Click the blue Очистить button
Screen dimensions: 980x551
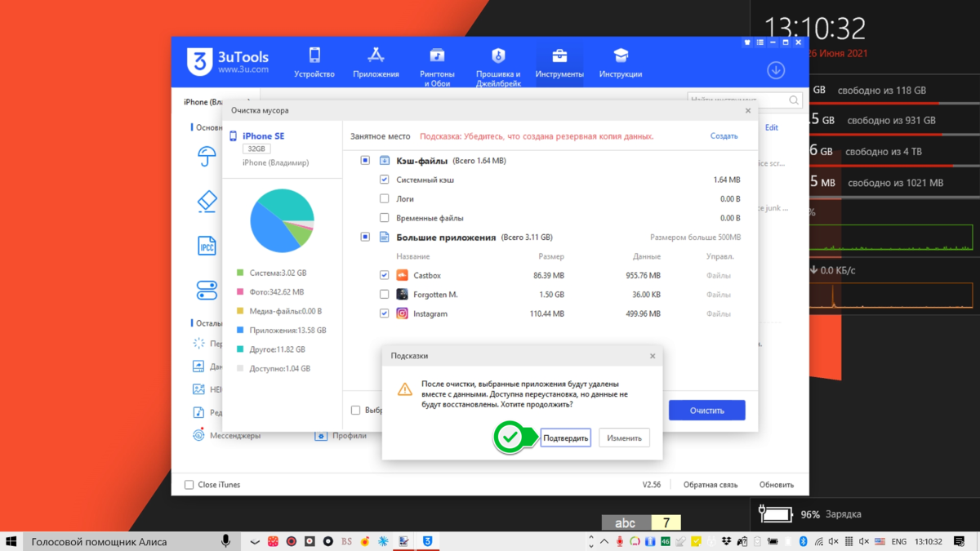pyautogui.click(x=707, y=410)
